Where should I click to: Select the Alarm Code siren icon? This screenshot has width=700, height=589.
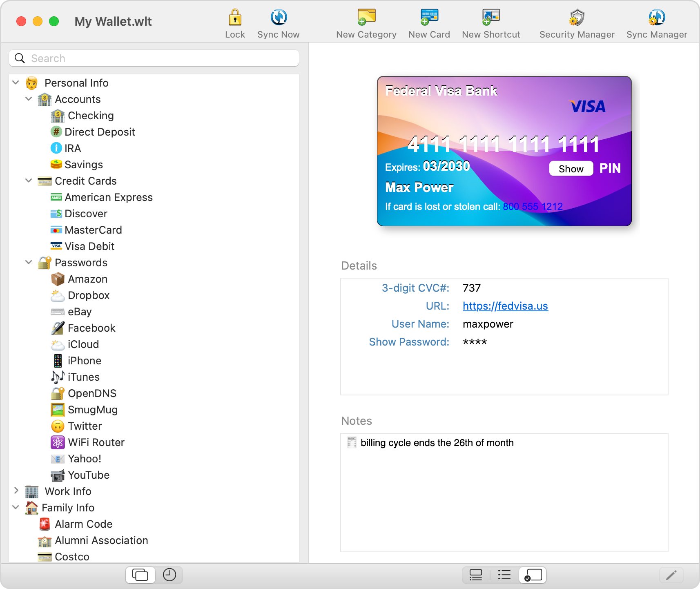pyautogui.click(x=45, y=524)
